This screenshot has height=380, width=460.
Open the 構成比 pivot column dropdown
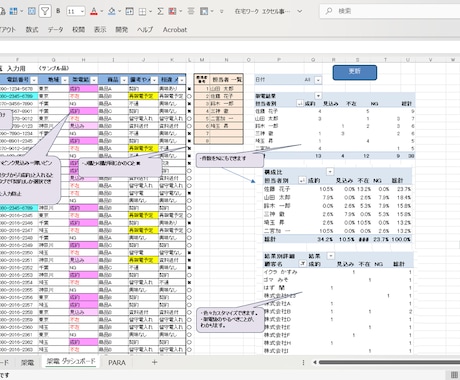pos(330,172)
